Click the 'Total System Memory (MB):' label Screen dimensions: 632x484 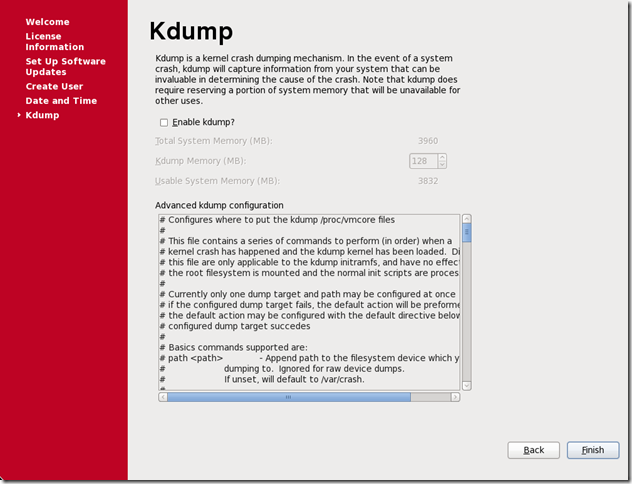click(x=214, y=141)
